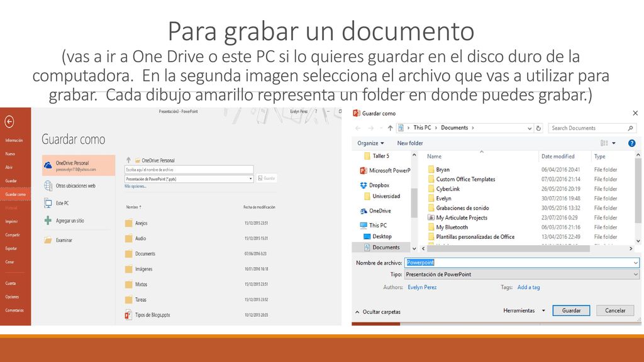Open the Mixtos folder
This screenshot has width=644, height=362.
136,285
